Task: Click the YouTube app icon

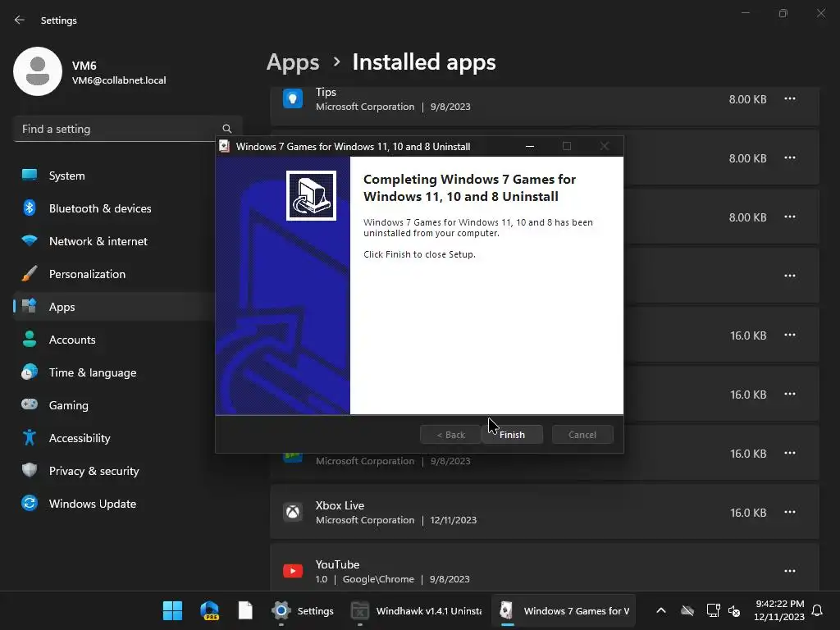Action: pos(293,571)
